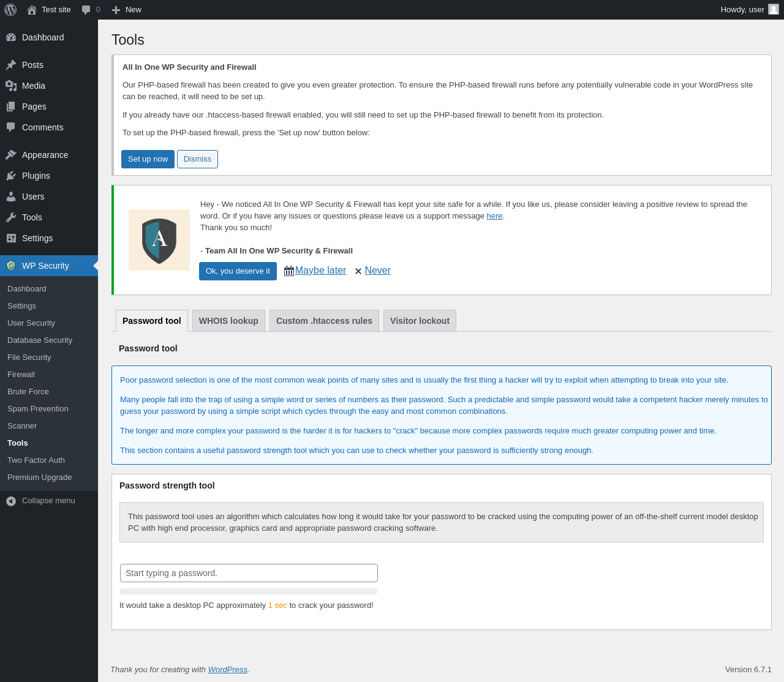
Task: Click the Posts pushpin icon
Action: point(11,65)
